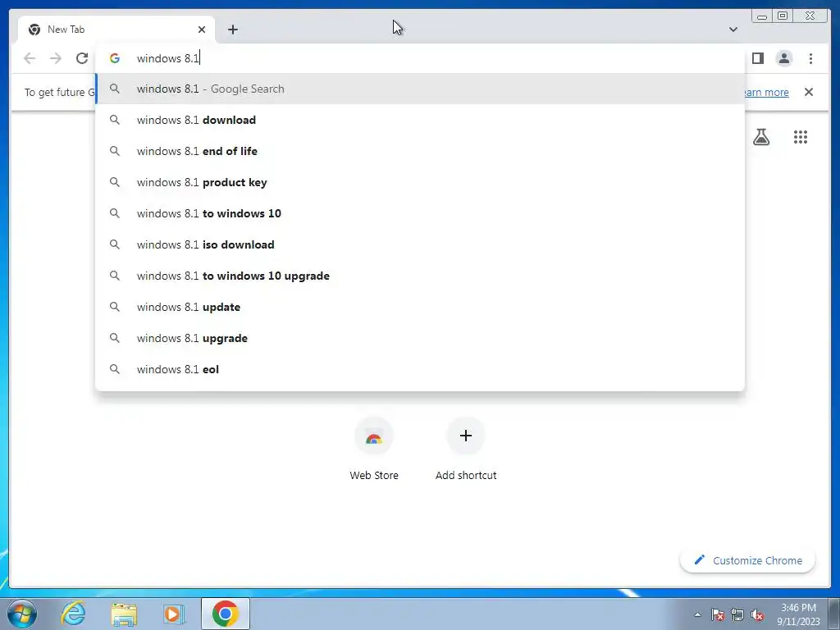The height and width of the screenshot is (630, 840).
Task: Click the browser forward arrow
Action: 56,58
